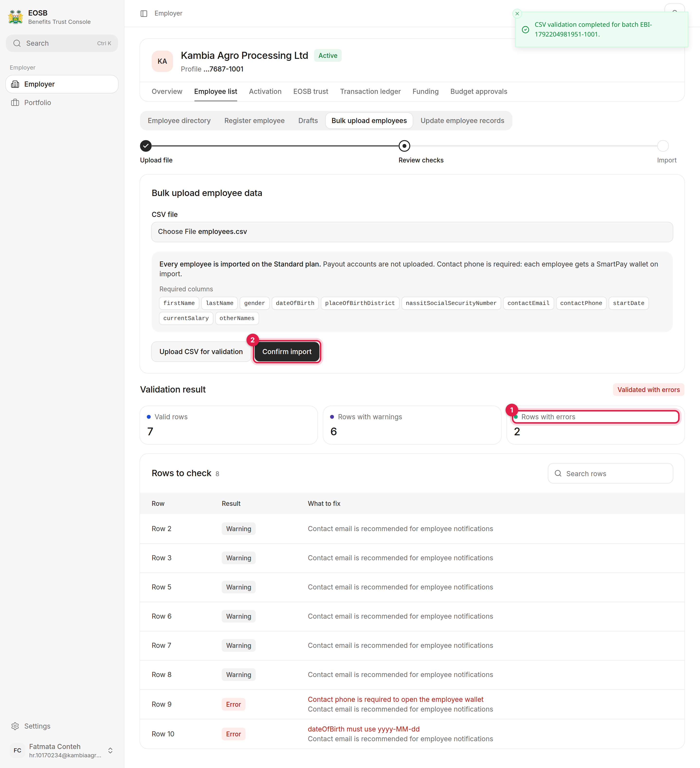The image size is (700, 768).
Task: Click the Active status badge
Action: click(x=328, y=56)
